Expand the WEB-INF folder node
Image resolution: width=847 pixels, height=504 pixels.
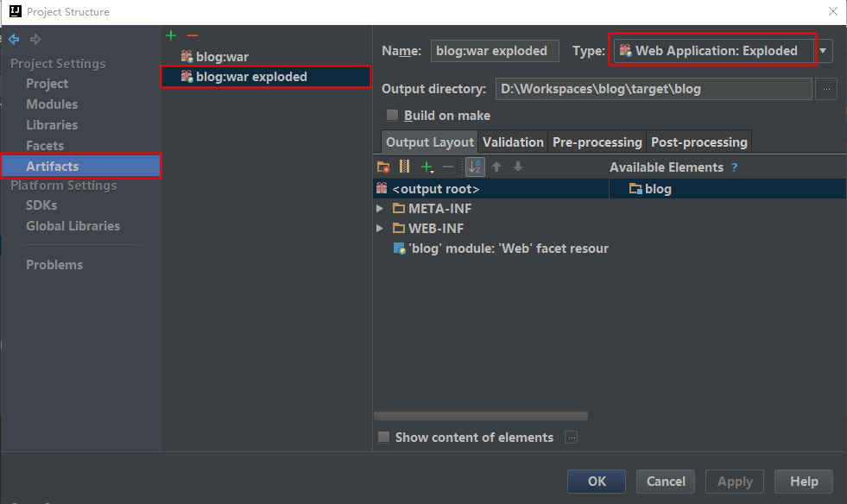pos(380,229)
